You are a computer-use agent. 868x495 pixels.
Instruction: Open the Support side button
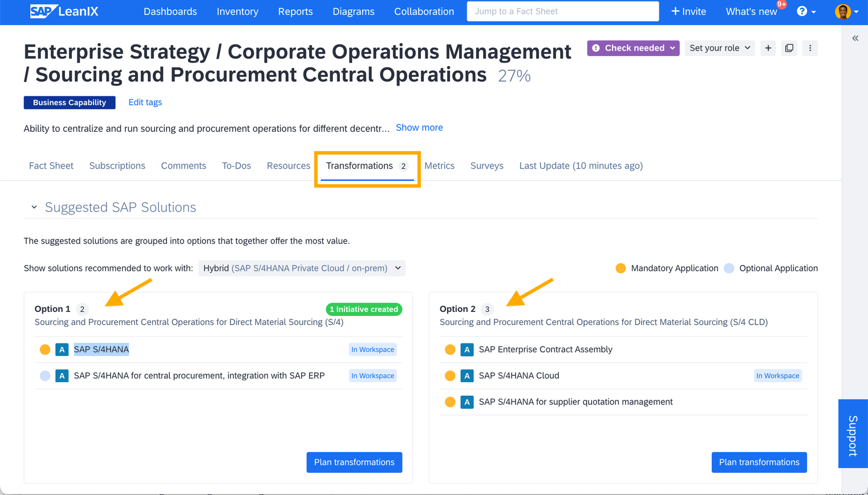point(853,434)
